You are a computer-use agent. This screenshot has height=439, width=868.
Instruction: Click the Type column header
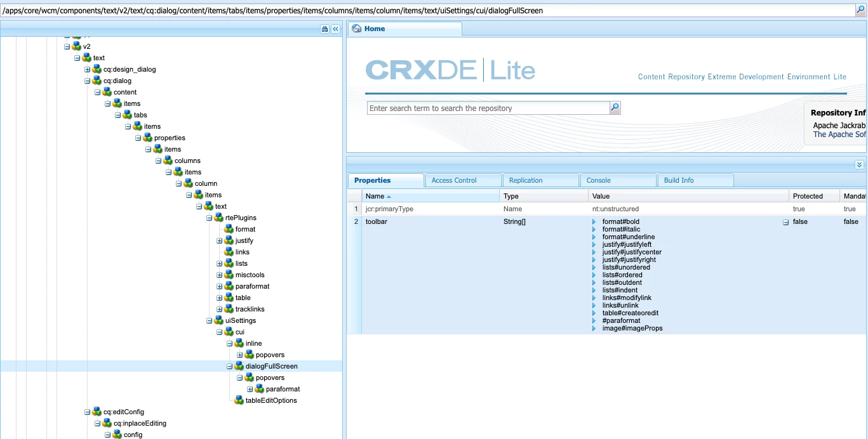click(x=544, y=196)
